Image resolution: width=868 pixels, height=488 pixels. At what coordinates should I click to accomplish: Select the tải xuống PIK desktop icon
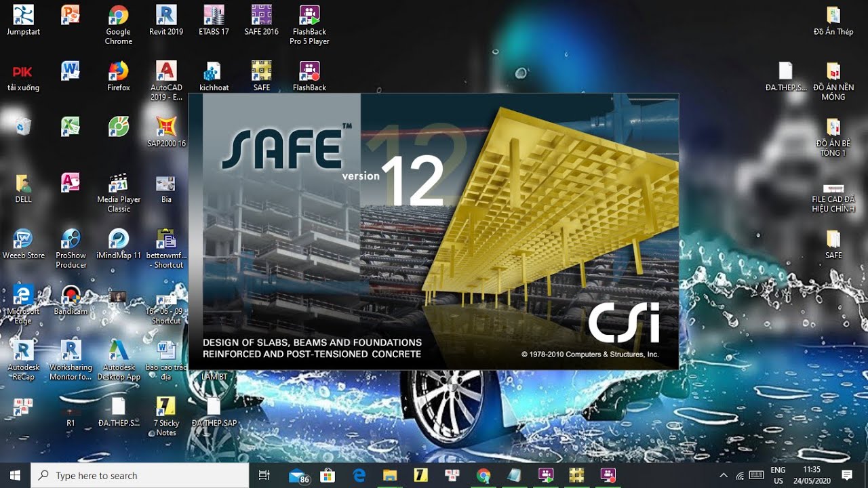pyautogui.click(x=23, y=77)
